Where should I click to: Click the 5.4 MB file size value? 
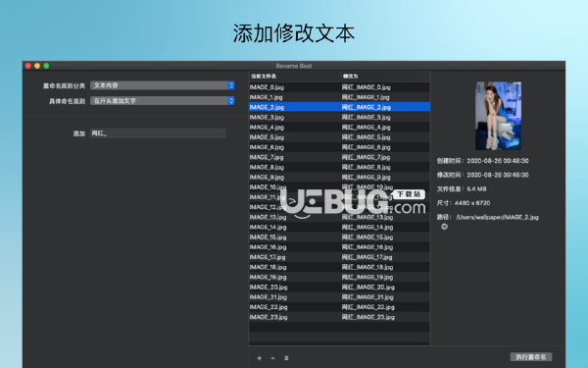click(x=476, y=188)
